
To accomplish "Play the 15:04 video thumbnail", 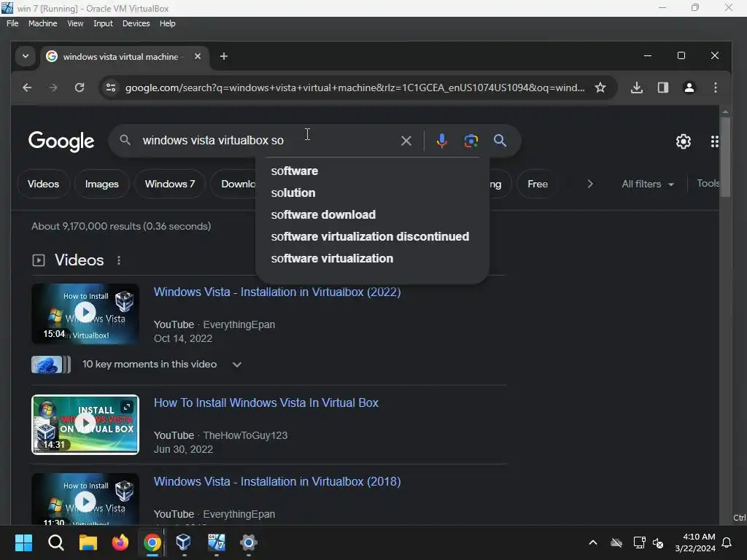I will point(85,314).
